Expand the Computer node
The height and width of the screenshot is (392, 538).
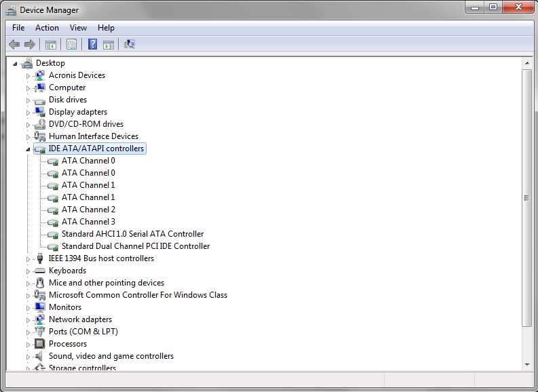[28, 88]
